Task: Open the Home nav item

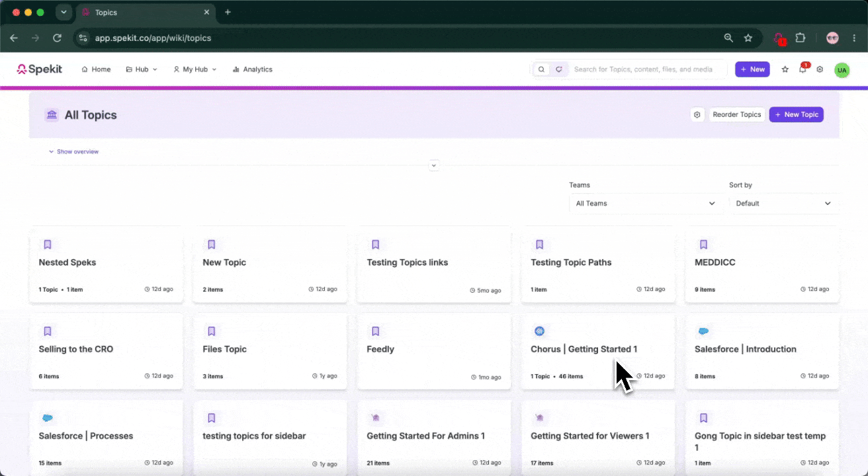Action: coord(96,69)
